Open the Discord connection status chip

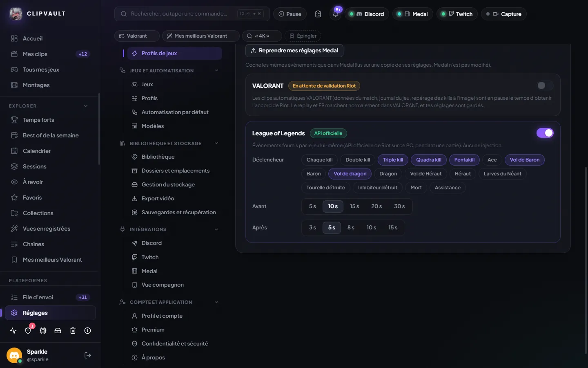point(367,14)
